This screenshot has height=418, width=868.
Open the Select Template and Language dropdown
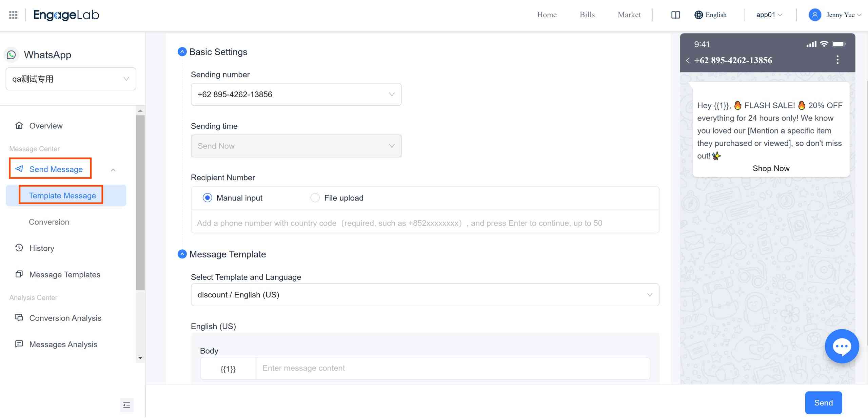(425, 295)
